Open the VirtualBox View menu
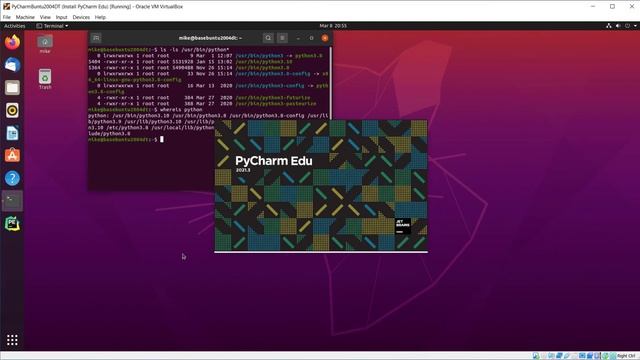The height and width of the screenshot is (360, 640). click(x=45, y=17)
